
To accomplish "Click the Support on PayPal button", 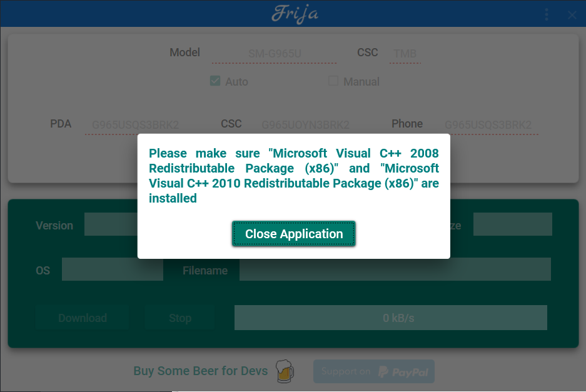I will pyautogui.click(x=374, y=371).
